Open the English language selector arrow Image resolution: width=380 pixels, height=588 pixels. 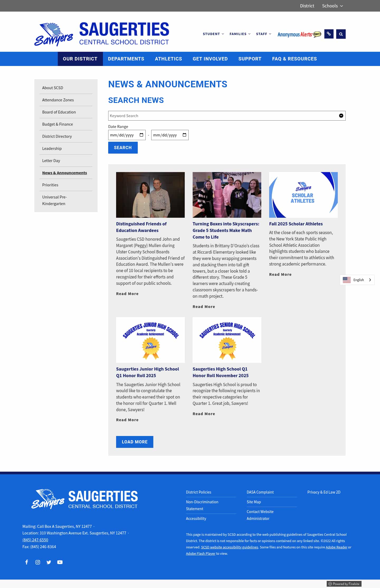coord(370,280)
